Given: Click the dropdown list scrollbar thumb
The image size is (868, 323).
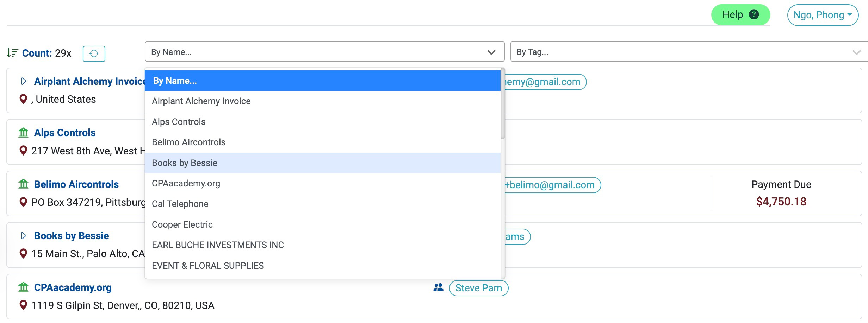Looking at the screenshot, I should point(503,103).
